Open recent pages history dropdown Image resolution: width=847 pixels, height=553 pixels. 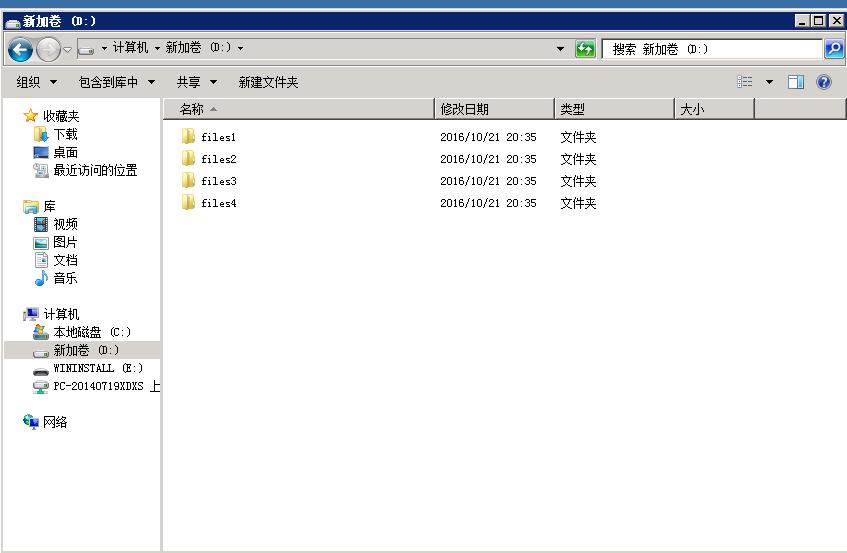pos(68,50)
